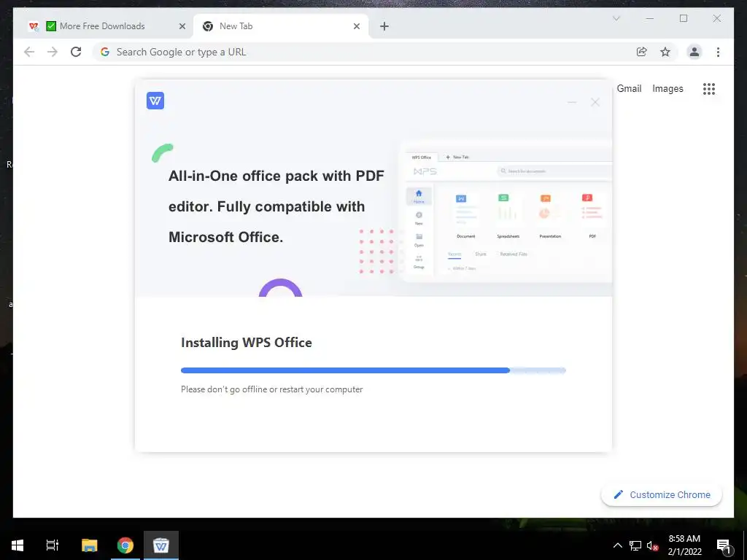Click Installing WPS Office heading

click(247, 343)
